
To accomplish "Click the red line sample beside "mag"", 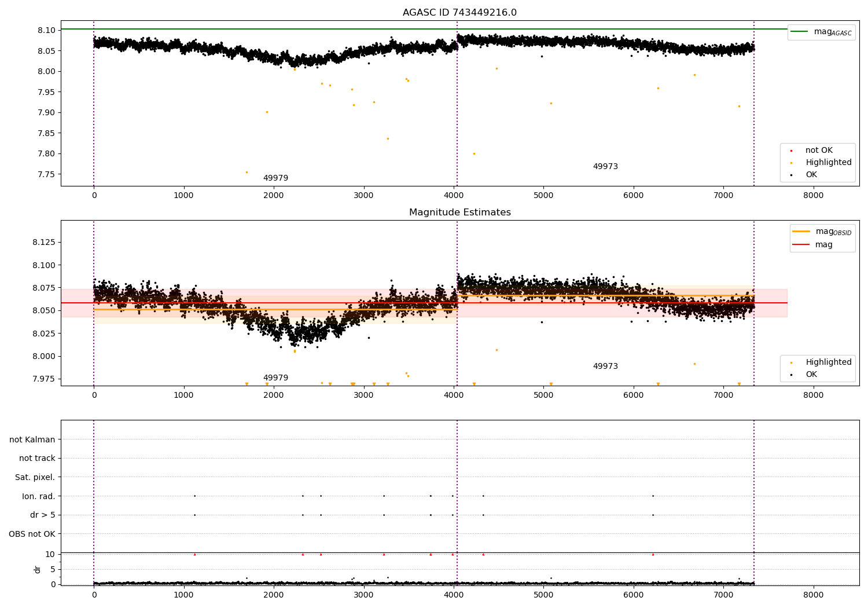I will tap(801, 244).
